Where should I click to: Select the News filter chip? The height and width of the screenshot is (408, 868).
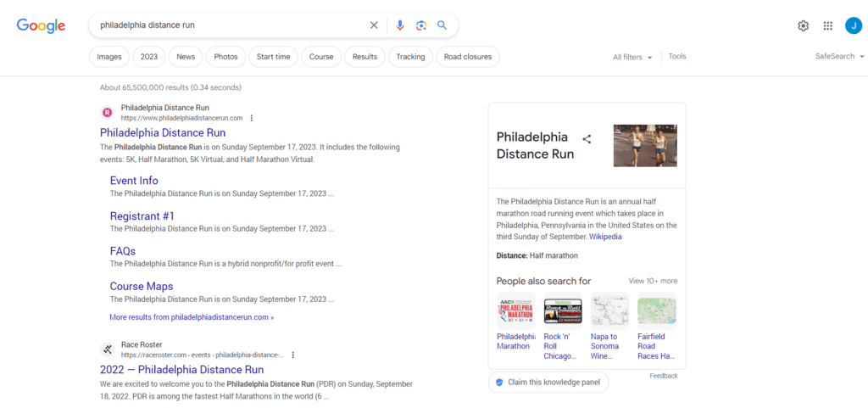[x=186, y=57]
